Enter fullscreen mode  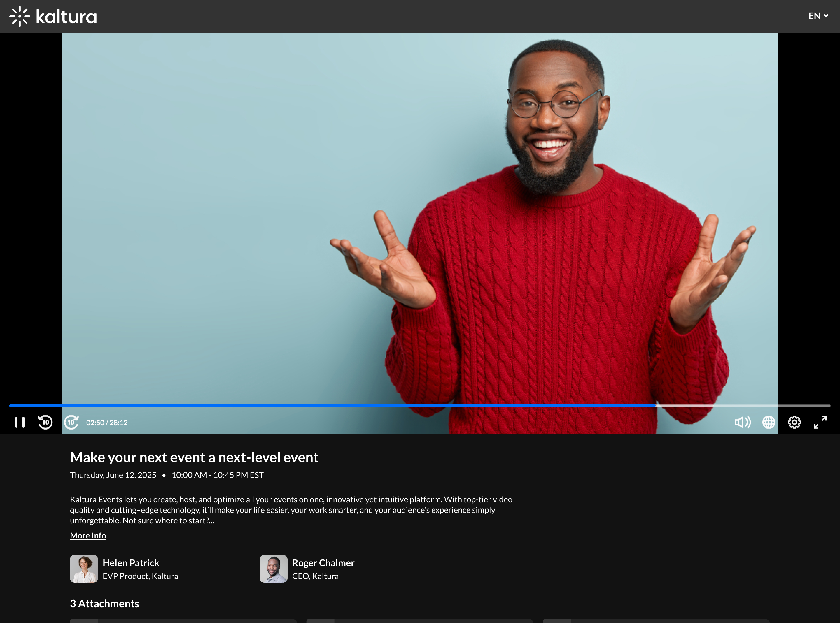coord(820,422)
